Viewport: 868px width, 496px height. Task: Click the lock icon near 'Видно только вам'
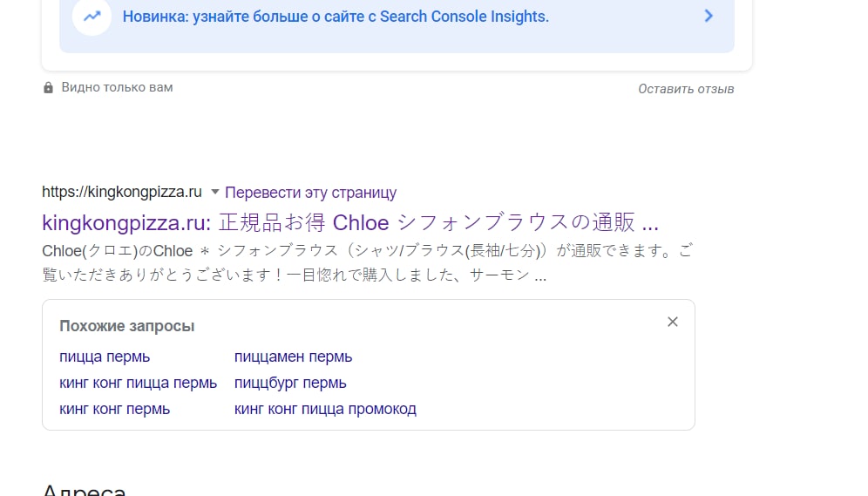[x=49, y=88]
